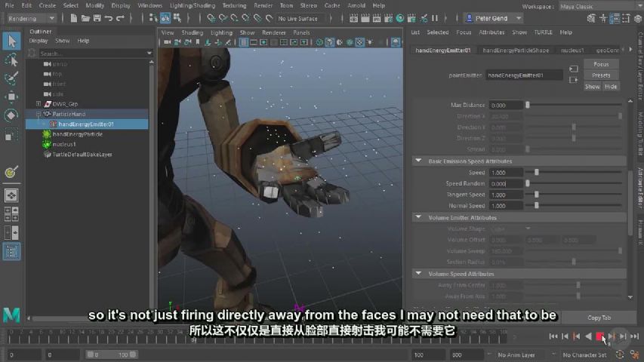Expand the DWR_Grp node

(39, 104)
